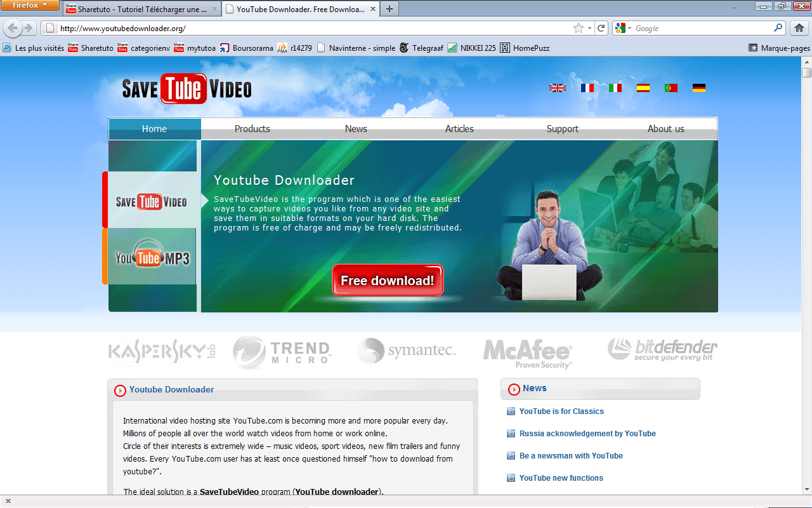The image size is (812, 508).
Task: Open the mytutoa bookmark
Action: pos(195,48)
